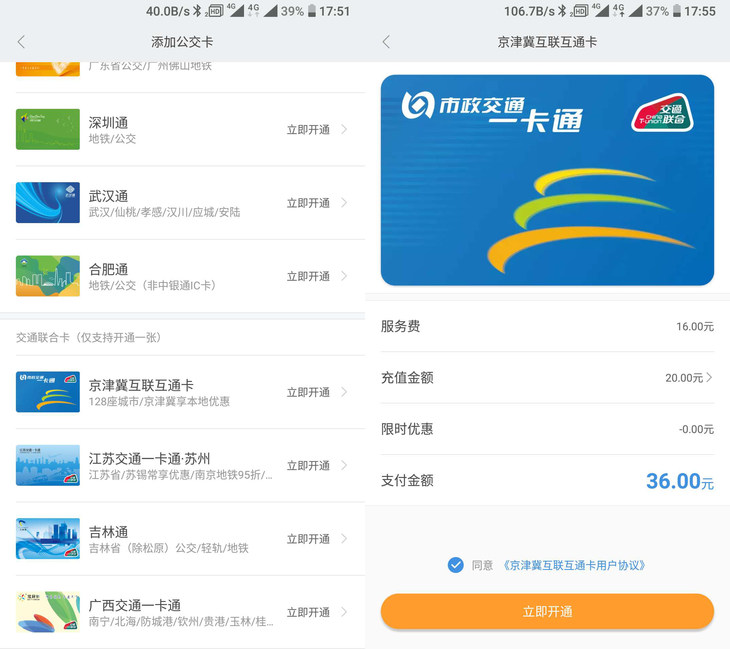Screen dimensions: 730x649
Task: Tap the 江苏交通一卡通·苏州 card thumbnail
Action: pyautogui.click(x=48, y=465)
